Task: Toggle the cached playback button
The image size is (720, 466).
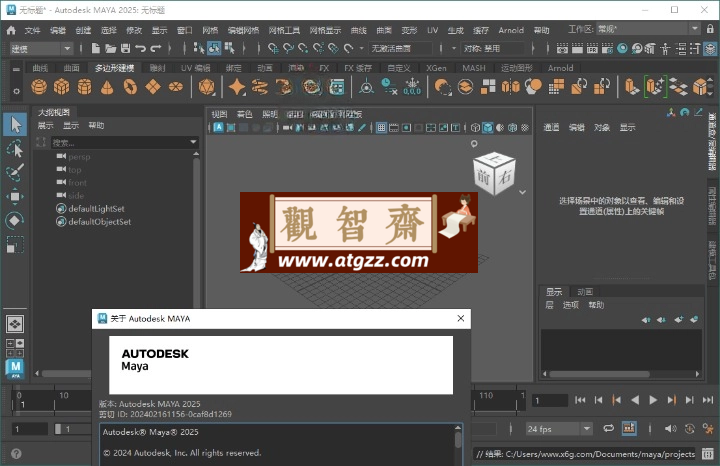Action: point(629,428)
